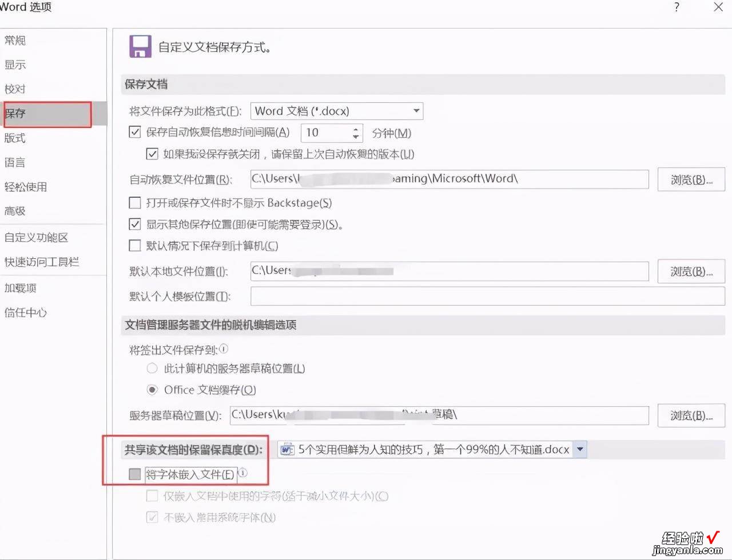
Task: Open the document fidelity dropdown arrow
Action: [580, 450]
